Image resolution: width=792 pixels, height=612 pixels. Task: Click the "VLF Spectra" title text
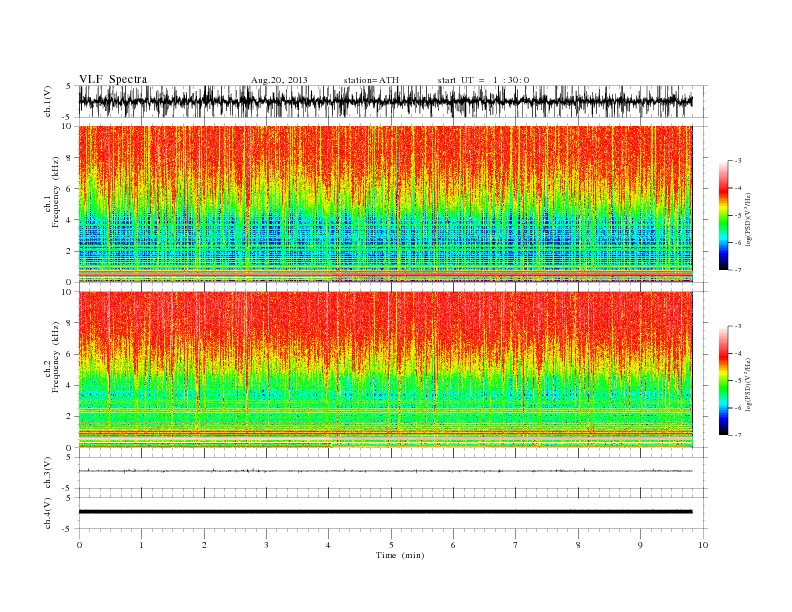pyautogui.click(x=113, y=79)
